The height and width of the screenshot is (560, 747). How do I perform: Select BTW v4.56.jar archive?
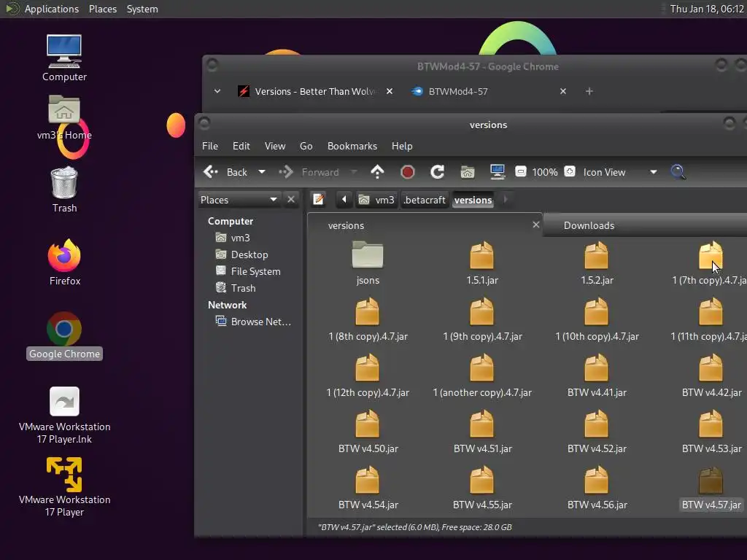[597, 488]
